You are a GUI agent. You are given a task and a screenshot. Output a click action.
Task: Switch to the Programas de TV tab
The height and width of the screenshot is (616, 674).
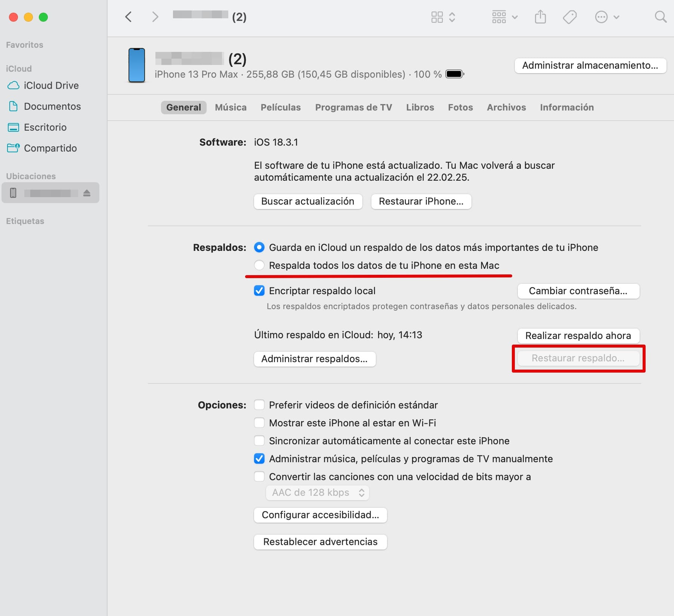click(x=353, y=108)
